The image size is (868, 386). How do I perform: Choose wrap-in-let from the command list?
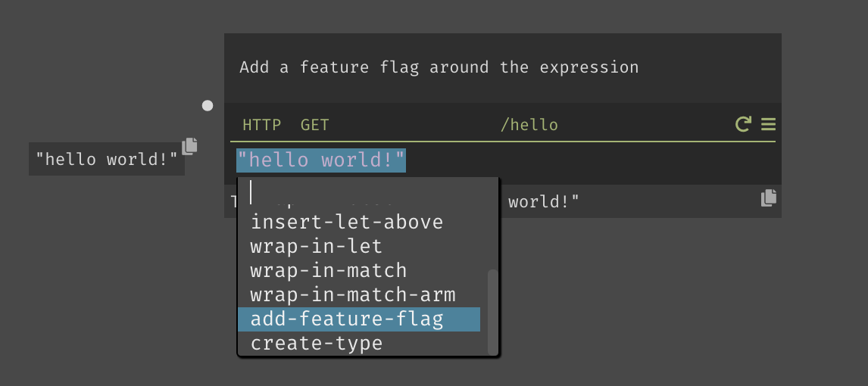click(359, 246)
